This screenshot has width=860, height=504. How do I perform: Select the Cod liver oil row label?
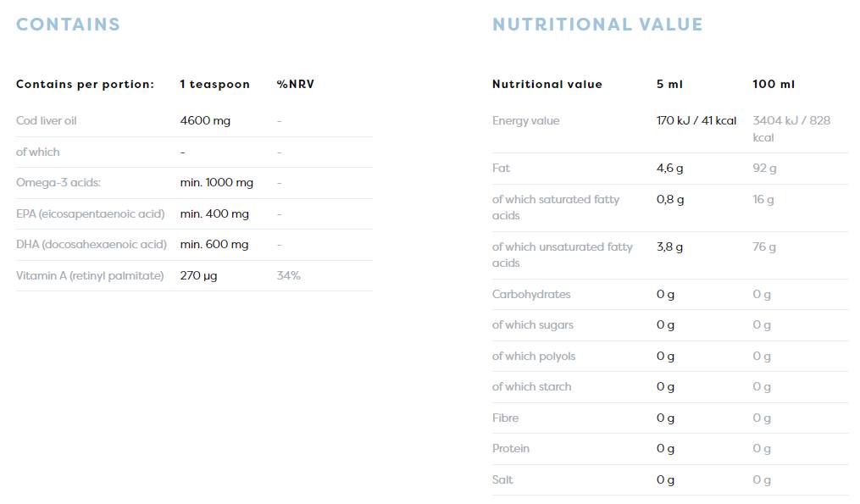click(x=46, y=120)
